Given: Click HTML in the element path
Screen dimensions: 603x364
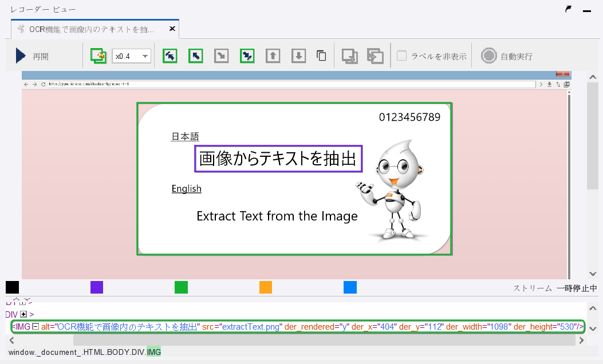Looking at the screenshot, I should [94, 352].
